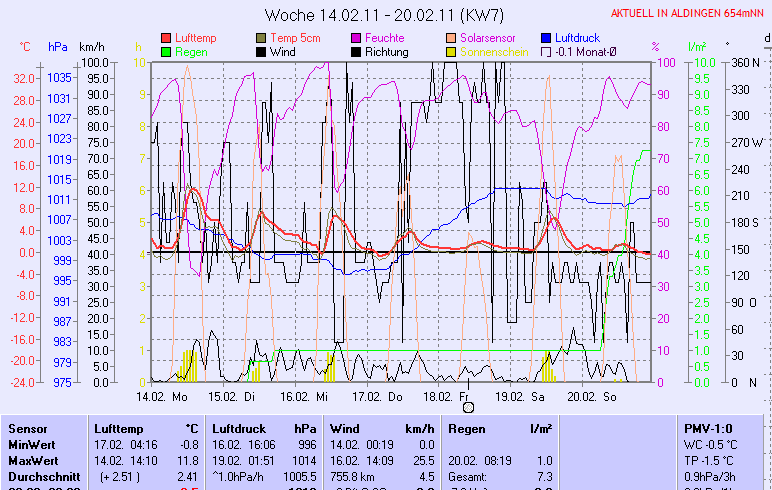Click the PMV-1:0 panel header
Image resolution: width=772 pixels, height=490 pixels.
click(705, 428)
